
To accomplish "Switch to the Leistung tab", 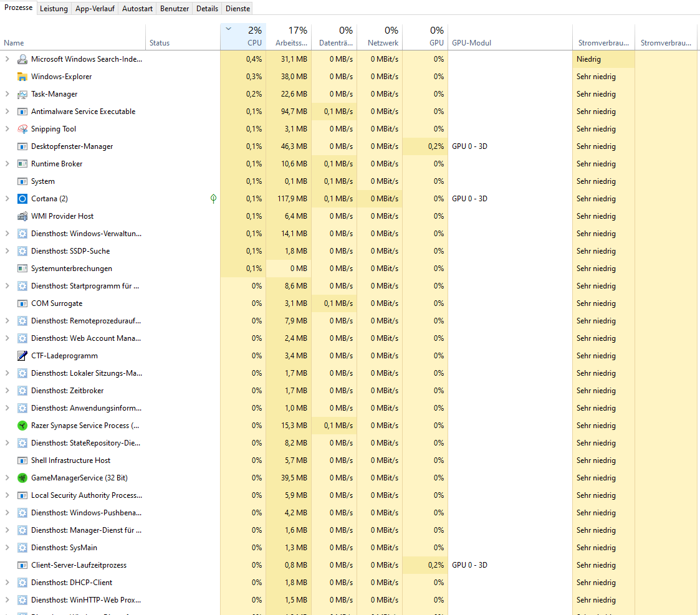I will pos(54,9).
